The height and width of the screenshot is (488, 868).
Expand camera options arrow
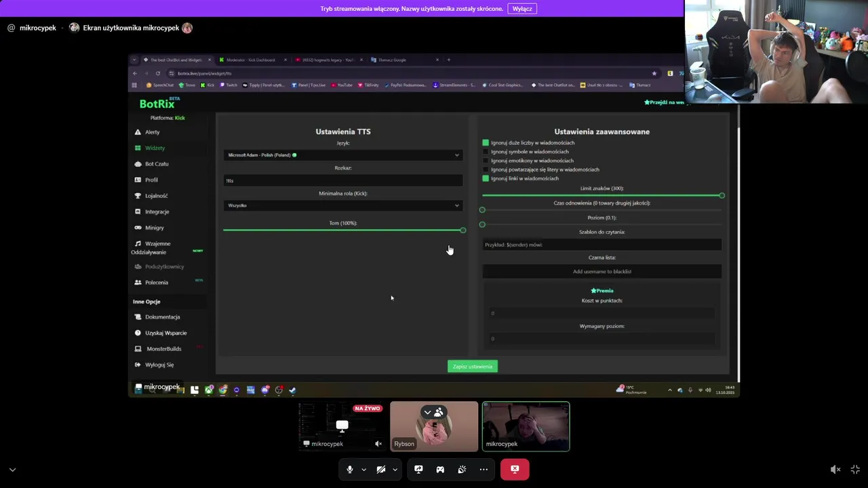[395, 469]
